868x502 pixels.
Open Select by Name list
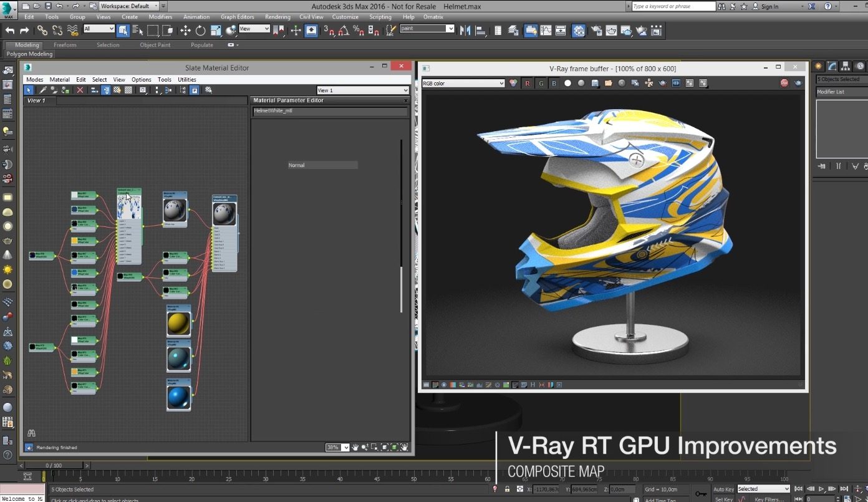pyautogui.click(x=138, y=30)
